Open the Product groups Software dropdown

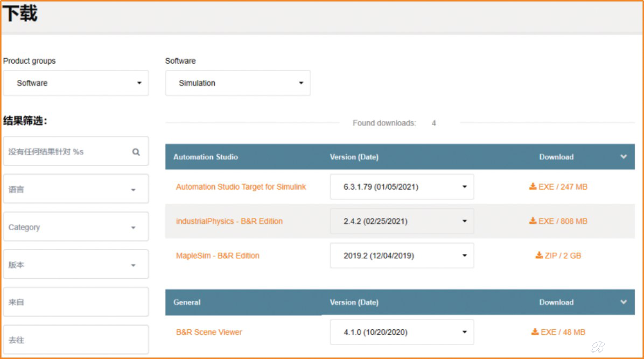click(76, 83)
